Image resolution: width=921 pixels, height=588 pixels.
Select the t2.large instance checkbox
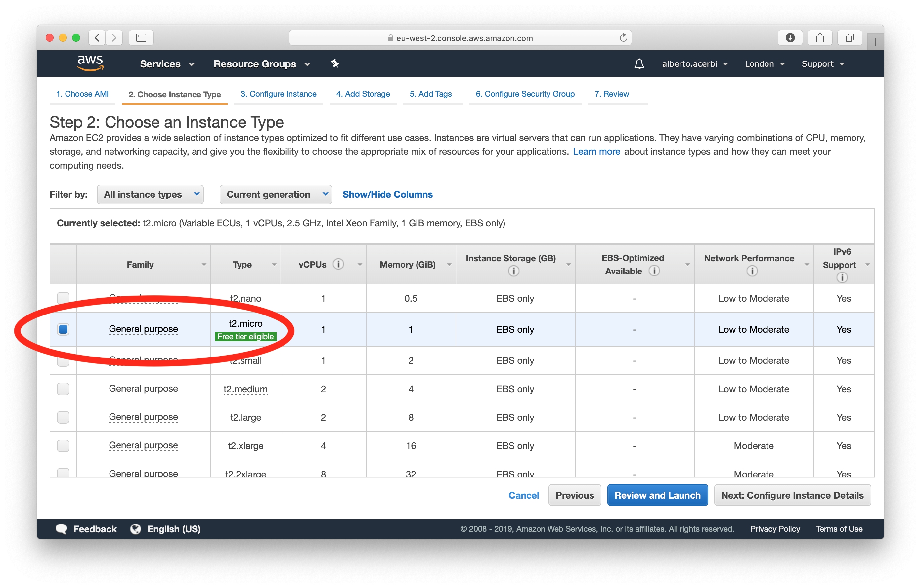(63, 417)
